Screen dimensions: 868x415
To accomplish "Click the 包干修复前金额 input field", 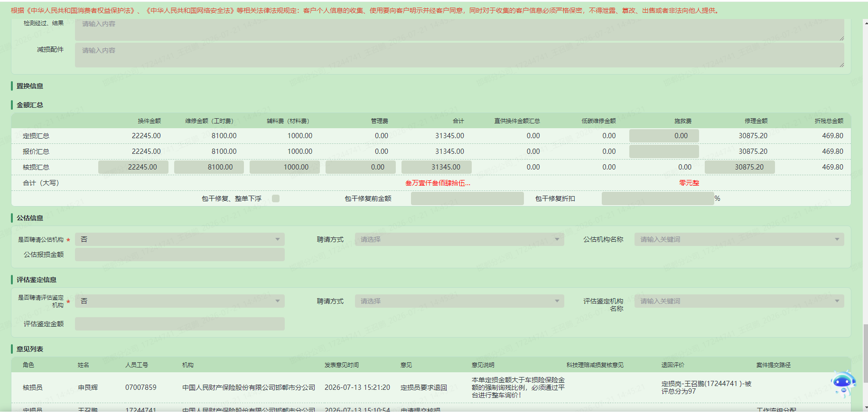I will click(467, 198).
